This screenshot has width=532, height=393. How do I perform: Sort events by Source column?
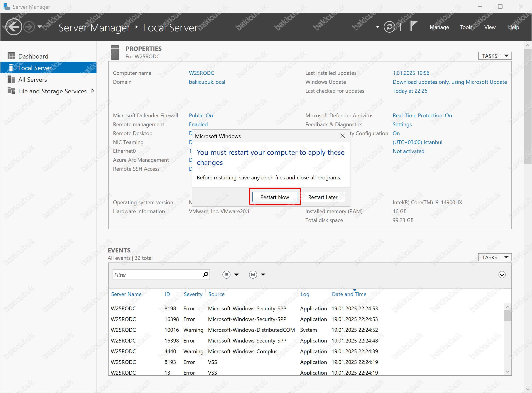pos(216,294)
